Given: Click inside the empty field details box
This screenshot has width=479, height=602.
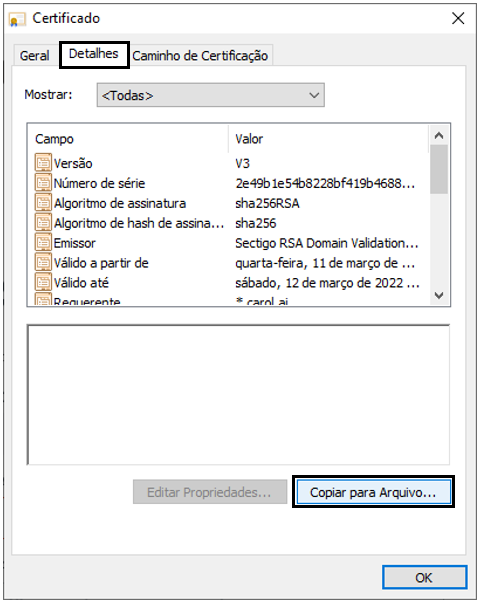Looking at the screenshot, I should tap(238, 395).
